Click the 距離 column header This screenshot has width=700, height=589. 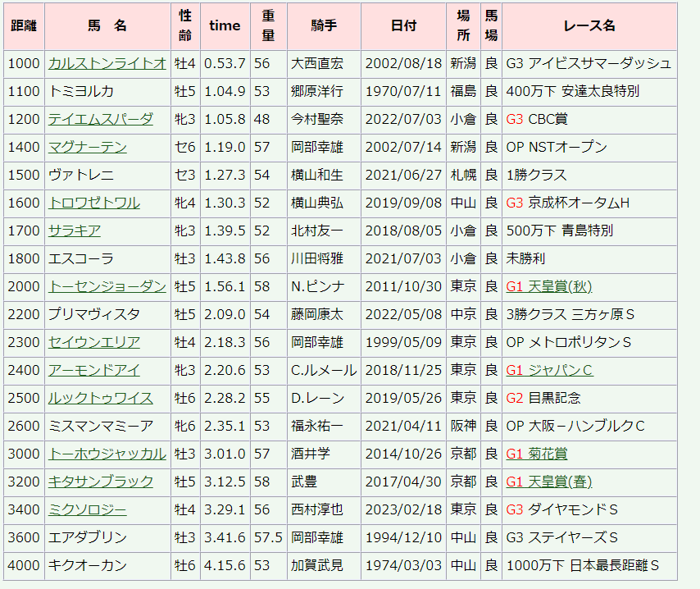pyautogui.click(x=24, y=26)
